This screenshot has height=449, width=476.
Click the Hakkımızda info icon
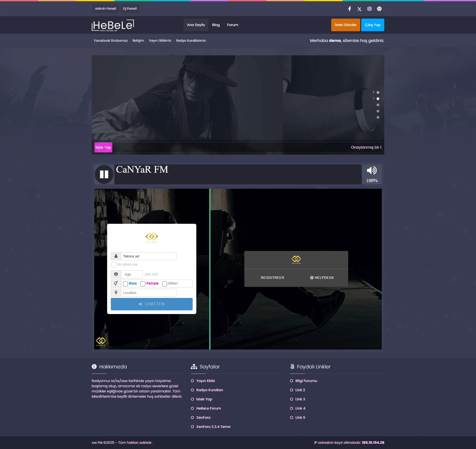coord(94,366)
